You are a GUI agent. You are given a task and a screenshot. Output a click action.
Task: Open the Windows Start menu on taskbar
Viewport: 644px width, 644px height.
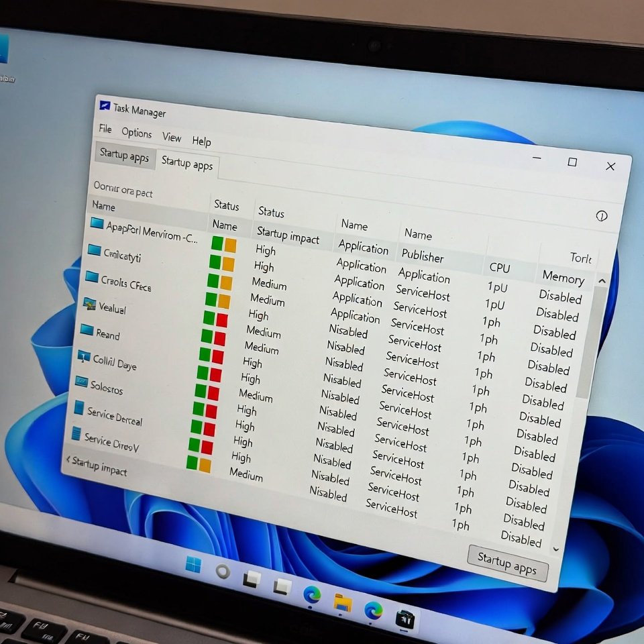point(194,565)
